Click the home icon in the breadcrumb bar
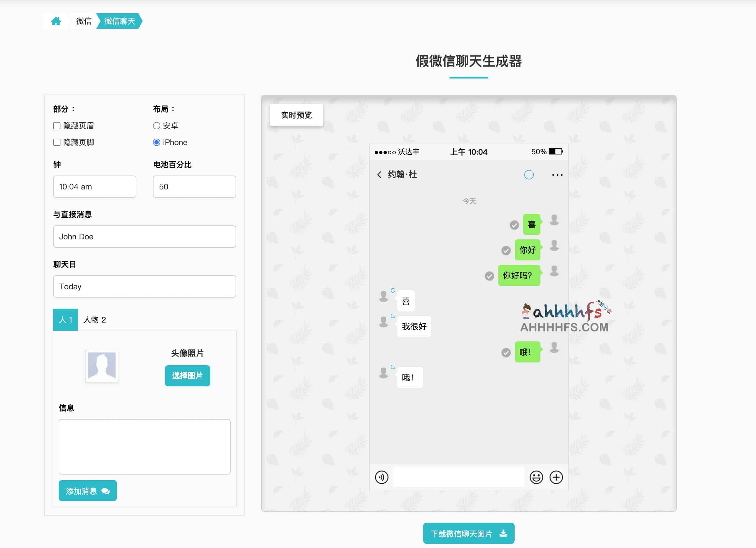Screen dimensions: 756x548 57,21
